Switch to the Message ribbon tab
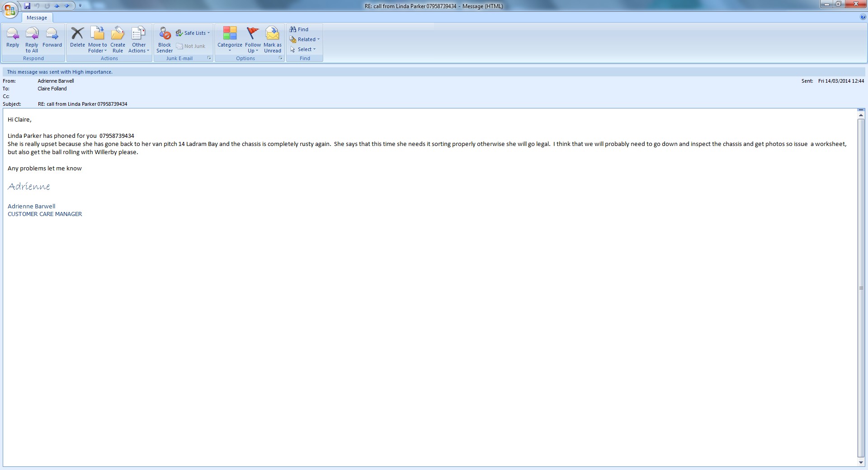The image size is (868, 470). click(x=37, y=18)
